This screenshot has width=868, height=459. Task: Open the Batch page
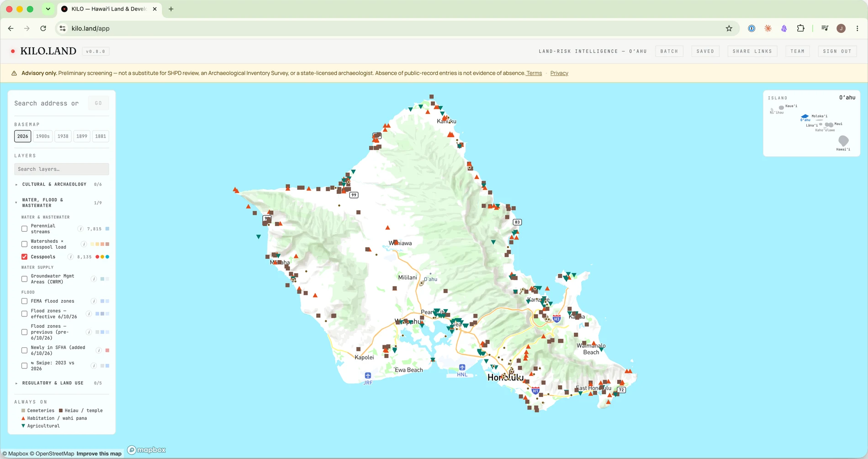pyautogui.click(x=669, y=51)
